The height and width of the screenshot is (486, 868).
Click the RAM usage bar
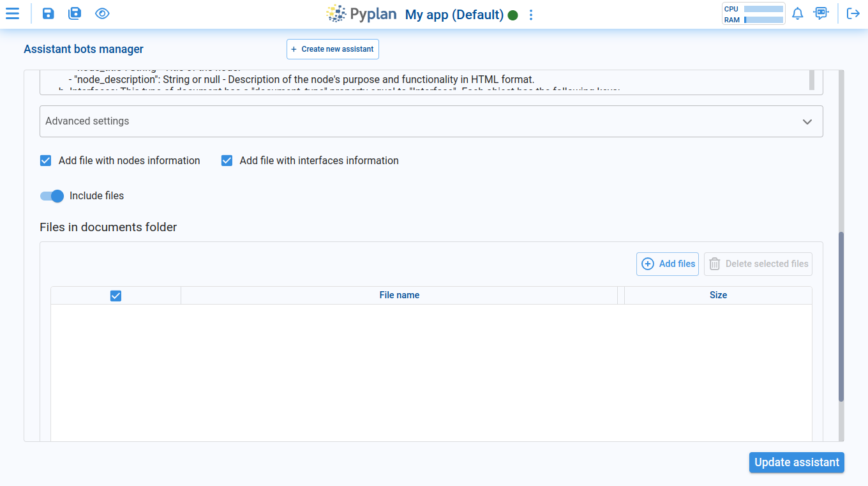763,20
